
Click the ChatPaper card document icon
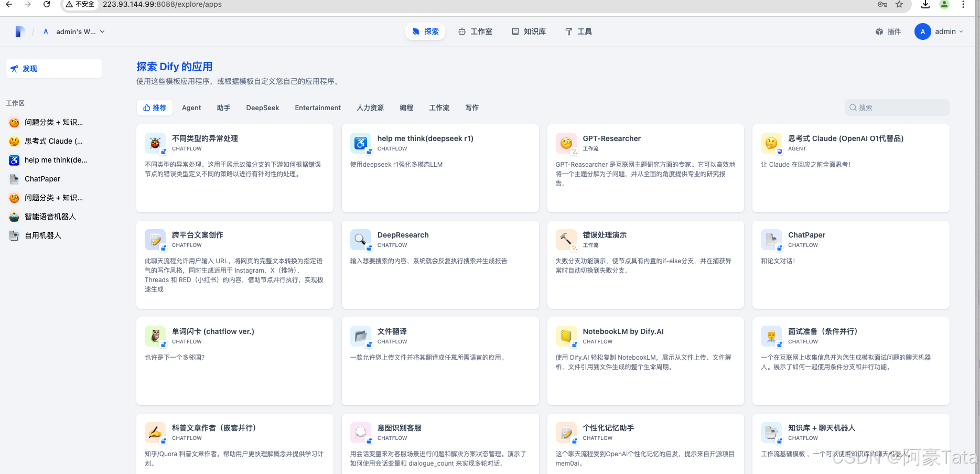(x=771, y=240)
